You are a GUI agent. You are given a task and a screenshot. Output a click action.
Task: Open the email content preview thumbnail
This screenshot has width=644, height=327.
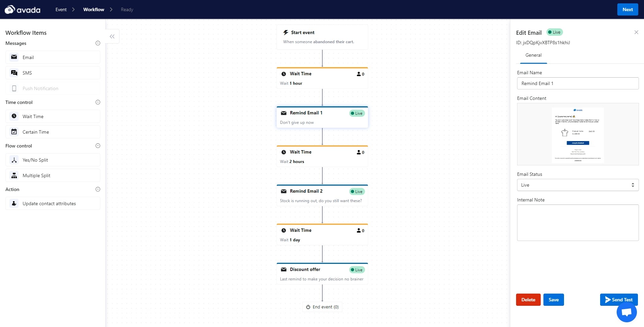pos(578,134)
